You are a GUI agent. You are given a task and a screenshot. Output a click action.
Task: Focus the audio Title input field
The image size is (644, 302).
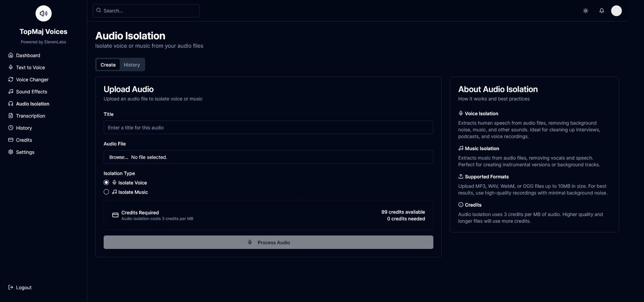268,128
